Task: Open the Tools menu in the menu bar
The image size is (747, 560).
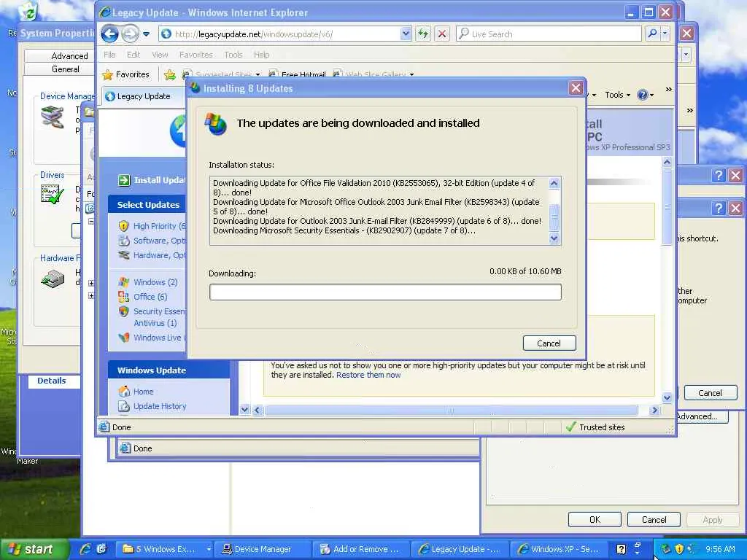Action: 233,55
